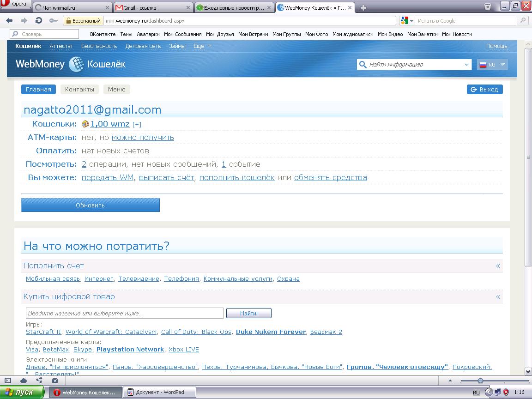532x399 pixels.
Task: Open the closed tabs trash icon
Action: (488, 6)
